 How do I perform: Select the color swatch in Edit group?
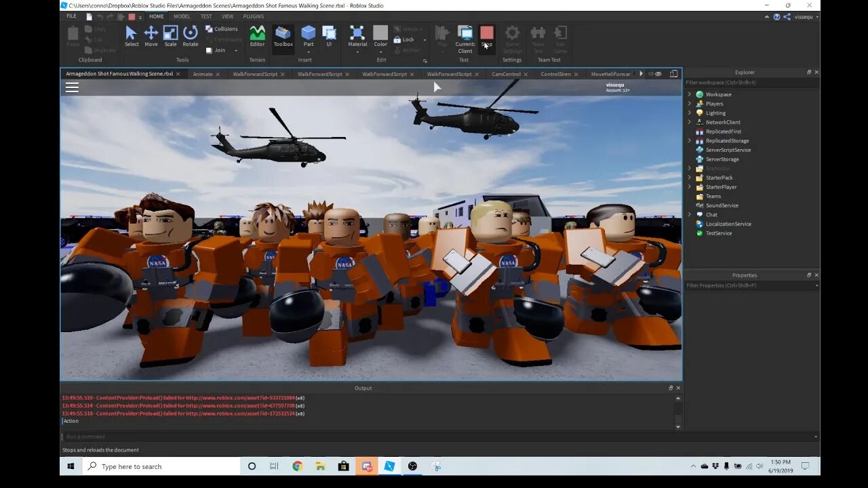tap(380, 33)
